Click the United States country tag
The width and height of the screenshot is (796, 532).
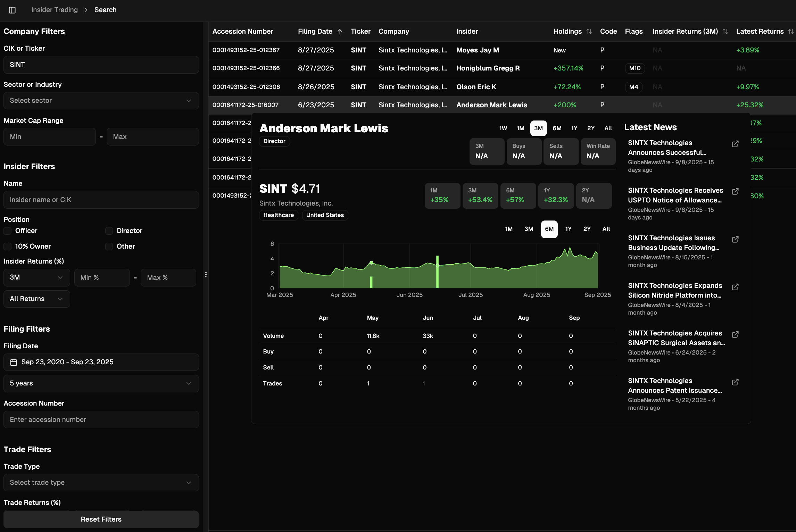325,215
